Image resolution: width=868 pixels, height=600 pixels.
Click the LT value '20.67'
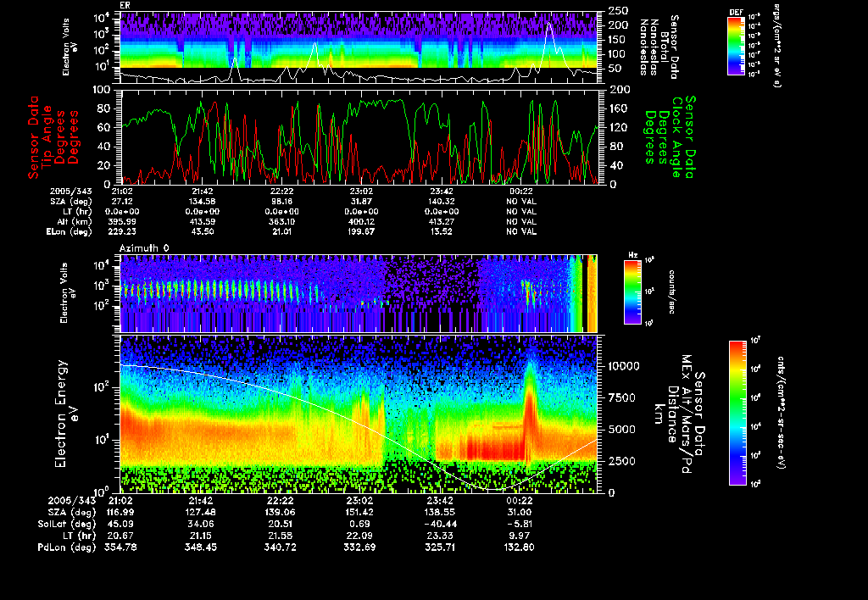click(x=120, y=536)
